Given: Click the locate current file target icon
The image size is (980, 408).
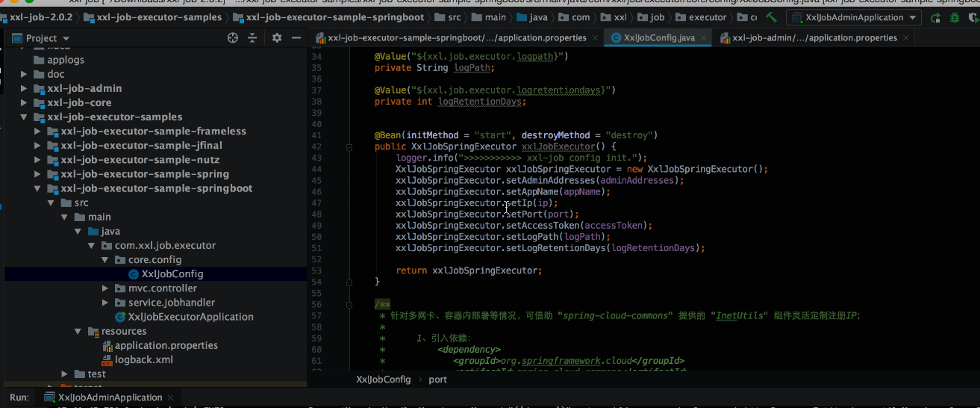Looking at the screenshot, I should coord(232,38).
